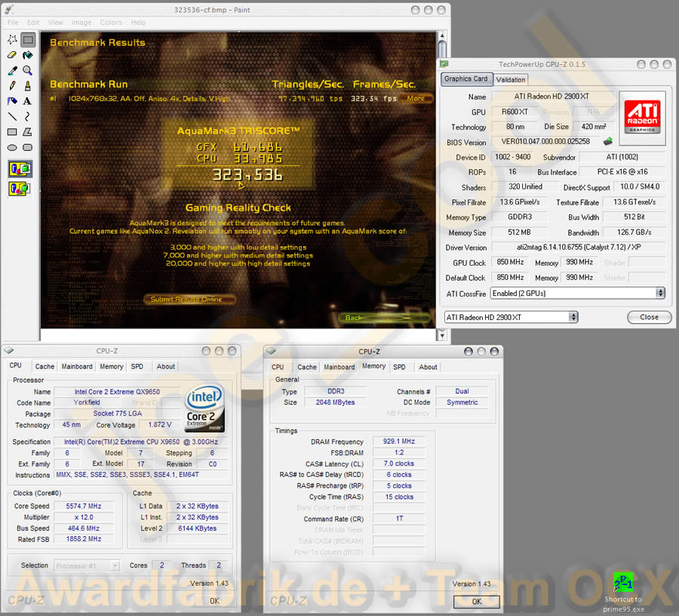Click the More button in benchmark results

click(416, 98)
